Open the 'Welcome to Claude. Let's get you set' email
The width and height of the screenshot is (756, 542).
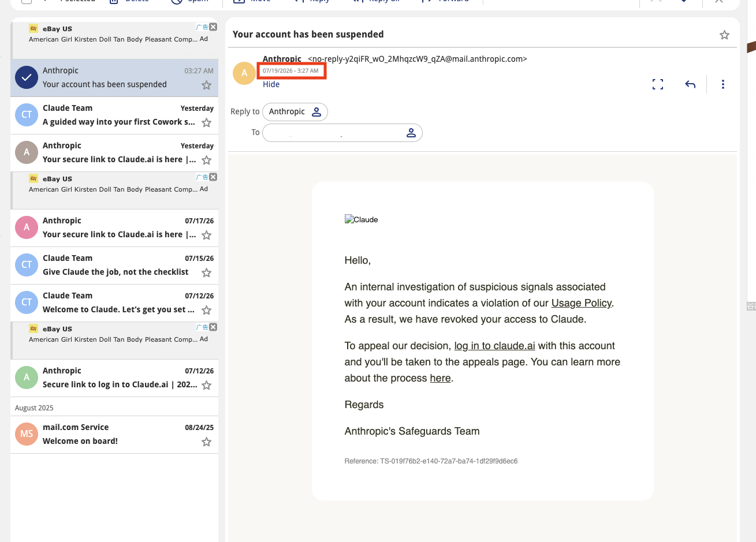coord(114,303)
